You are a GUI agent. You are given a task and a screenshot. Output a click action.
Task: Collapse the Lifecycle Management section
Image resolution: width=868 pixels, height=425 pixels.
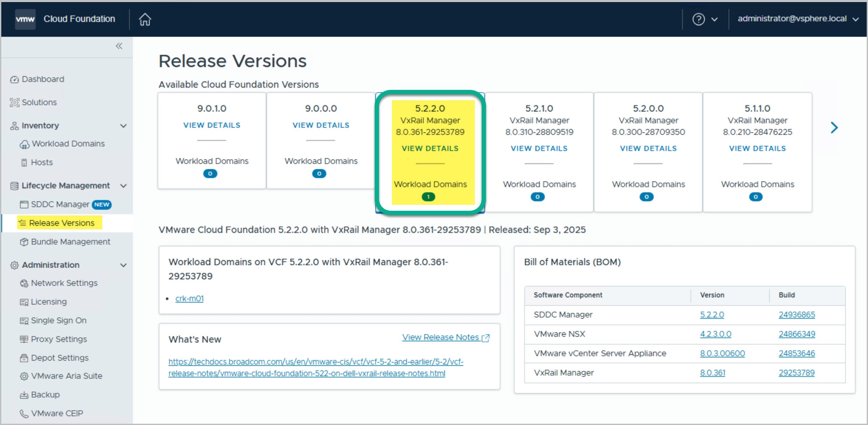[123, 186]
